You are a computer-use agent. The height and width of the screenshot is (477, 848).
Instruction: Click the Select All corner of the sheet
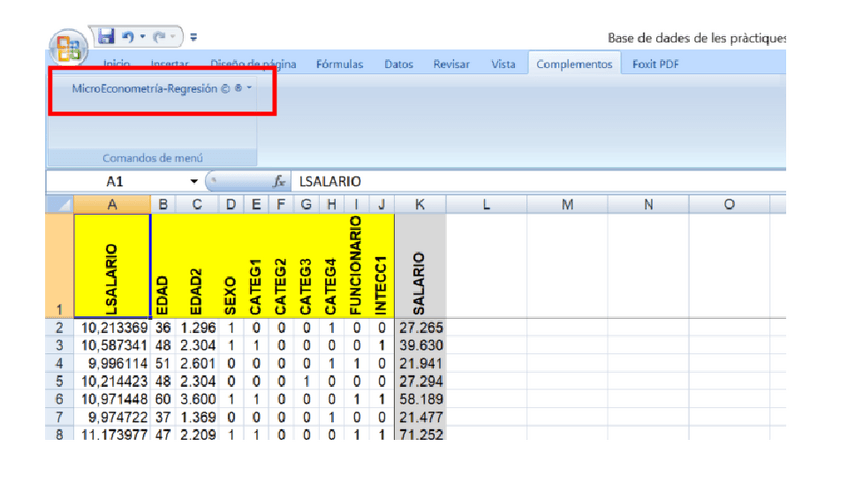pos(59,204)
